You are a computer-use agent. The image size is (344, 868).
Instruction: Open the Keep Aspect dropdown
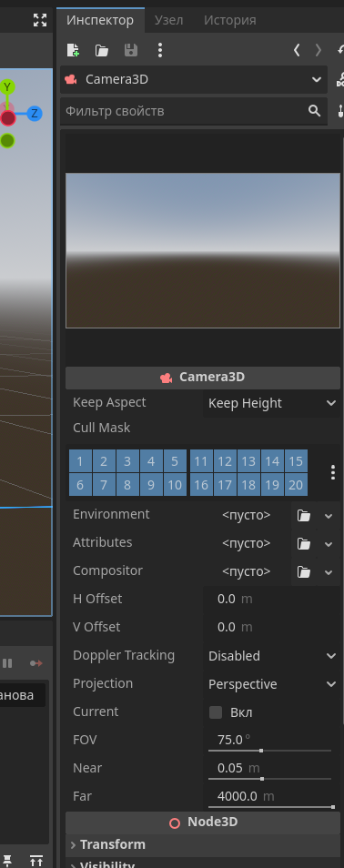(271, 403)
